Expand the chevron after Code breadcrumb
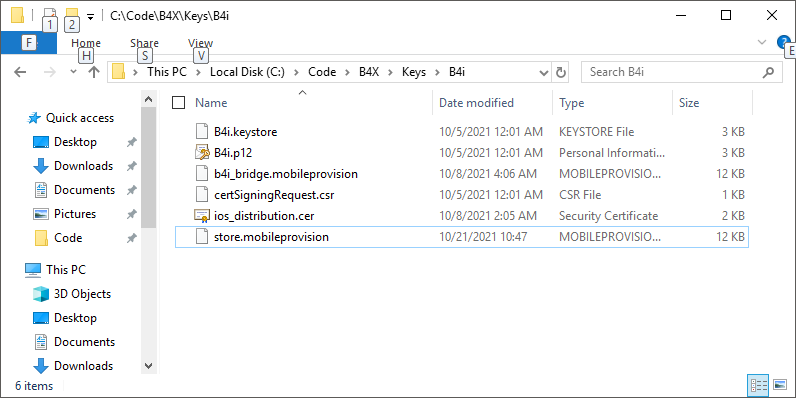 click(x=347, y=72)
